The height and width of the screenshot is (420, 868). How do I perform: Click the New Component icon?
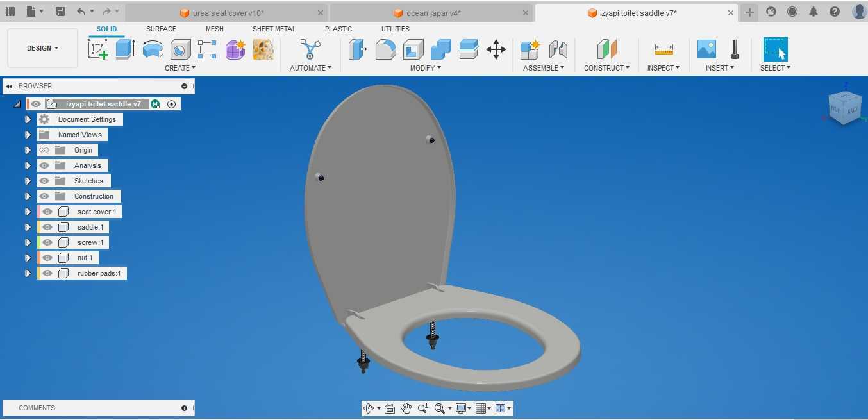[x=530, y=49]
